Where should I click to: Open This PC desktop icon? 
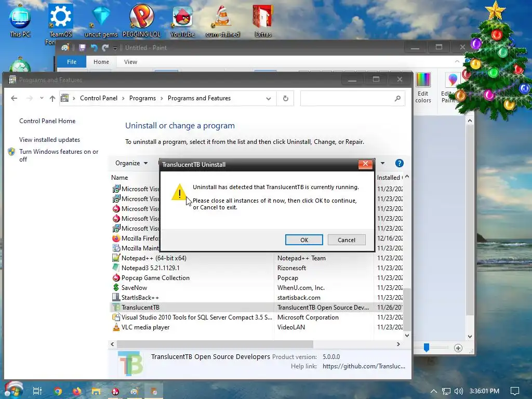tap(20, 21)
